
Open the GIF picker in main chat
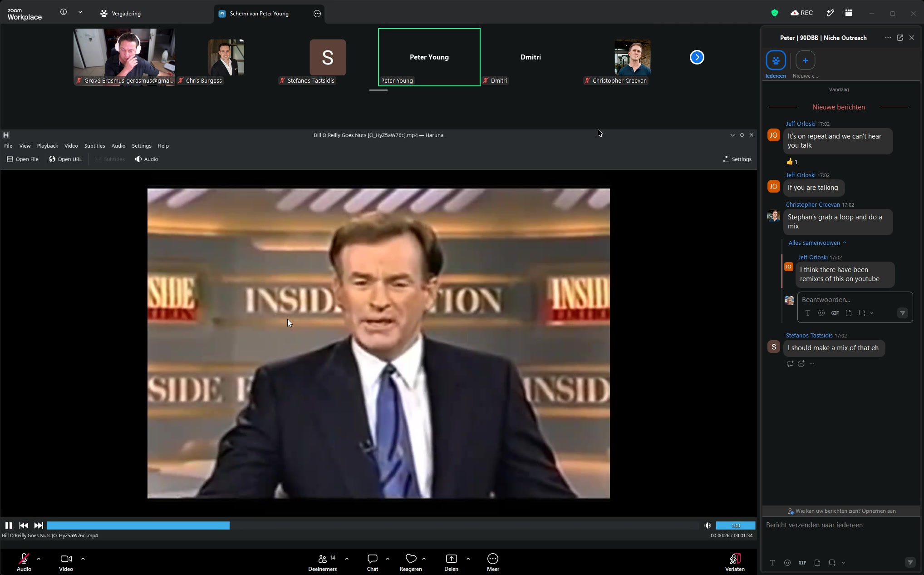tap(802, 563)
